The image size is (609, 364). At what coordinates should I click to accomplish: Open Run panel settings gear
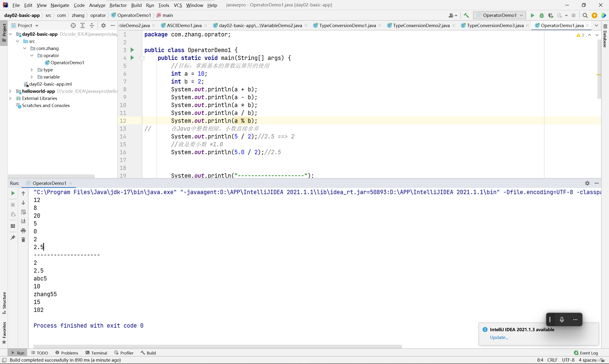(587, 183)
